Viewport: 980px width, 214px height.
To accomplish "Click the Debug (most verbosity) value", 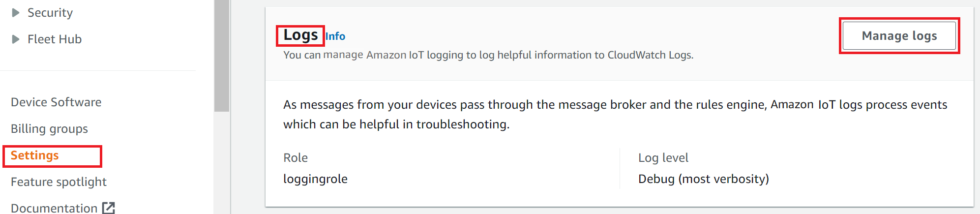I will click(x=703, y=179).
